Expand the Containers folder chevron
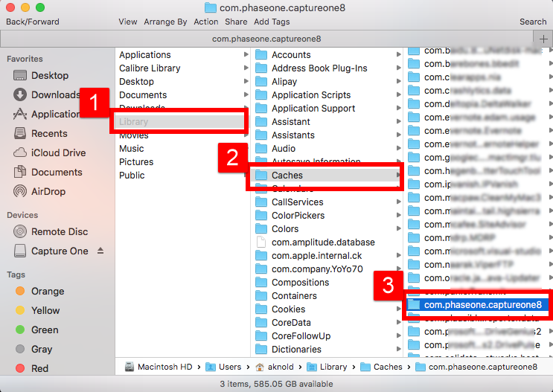This screenshot has height=392, width=553. coord(398,296)
